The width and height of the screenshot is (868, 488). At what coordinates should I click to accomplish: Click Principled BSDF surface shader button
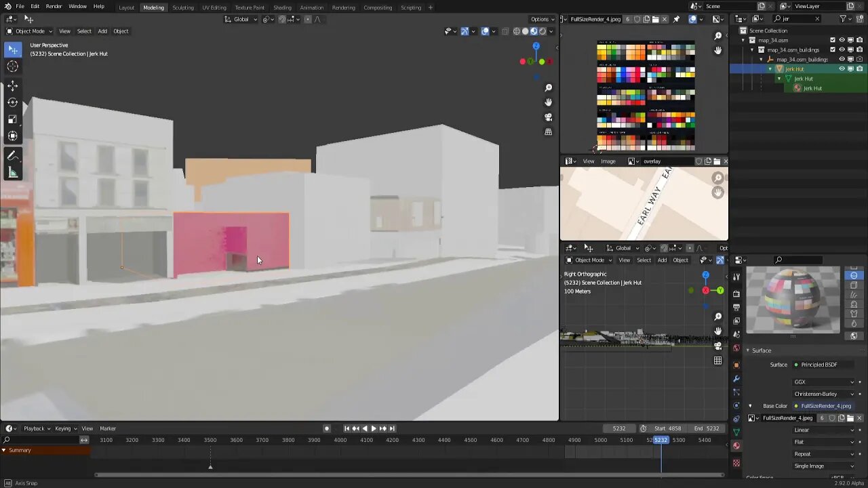825,365
